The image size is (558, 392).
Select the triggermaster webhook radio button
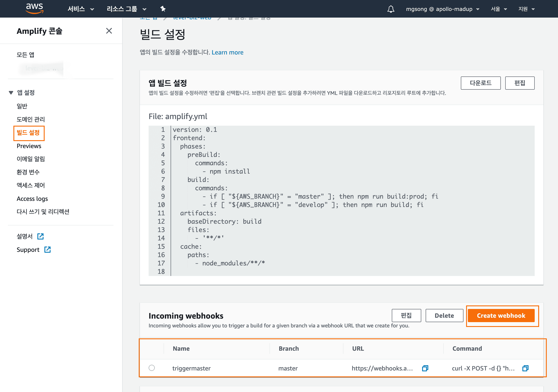pos(152,368)
